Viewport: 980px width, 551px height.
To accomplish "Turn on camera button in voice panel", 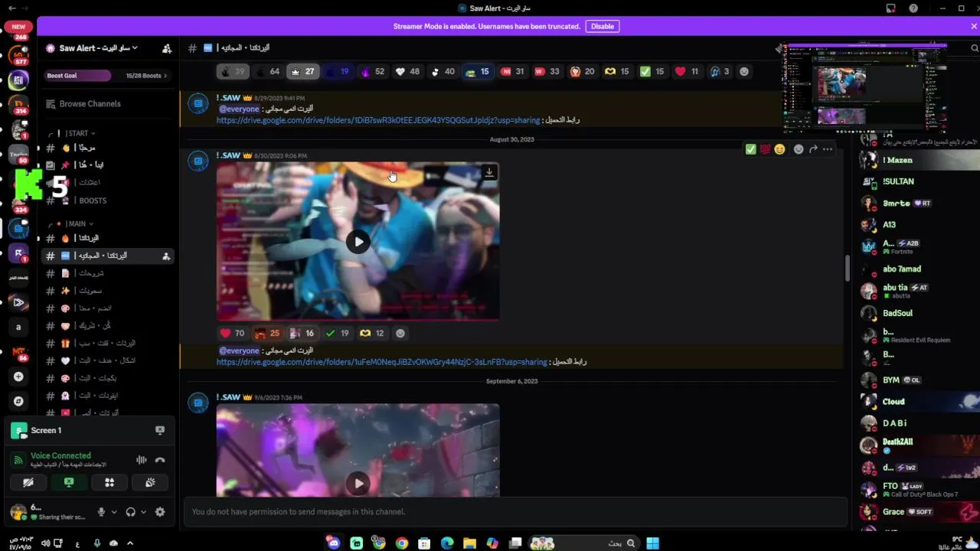I will (x=28, y=482).
